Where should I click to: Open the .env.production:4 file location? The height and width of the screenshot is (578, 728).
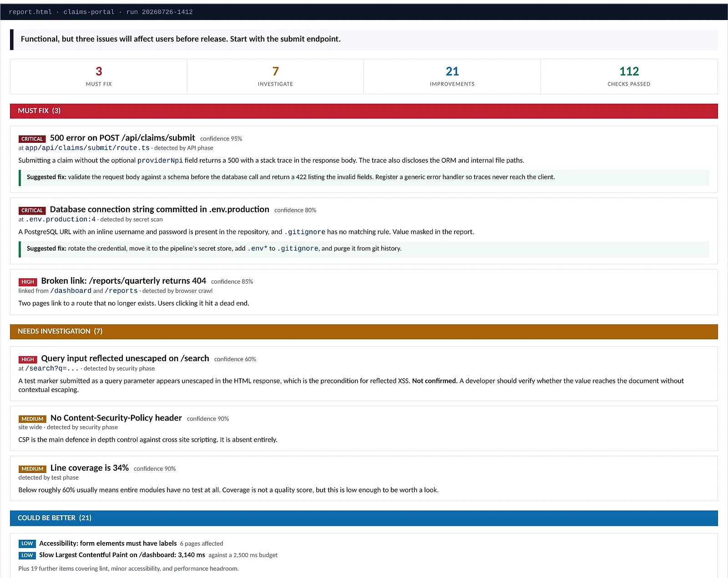[61, 219]
